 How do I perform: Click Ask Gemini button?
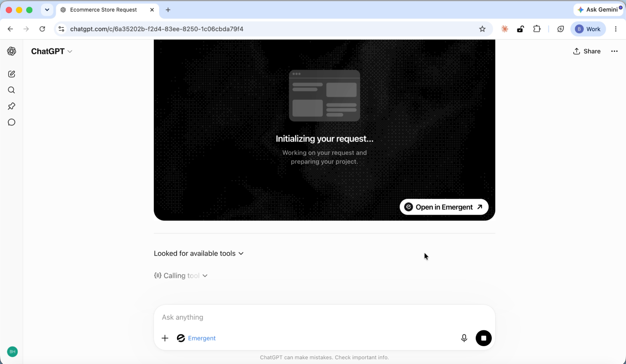click(598, 10)
